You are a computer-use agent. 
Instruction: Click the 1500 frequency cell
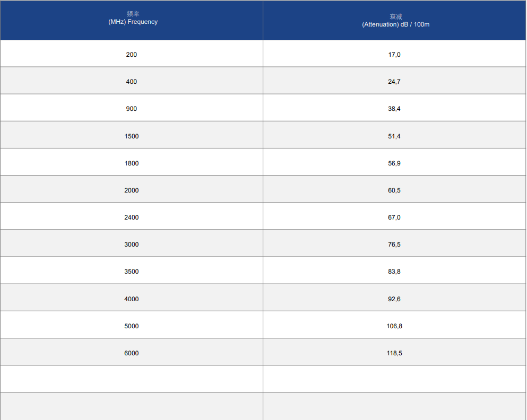pos(132,135)
